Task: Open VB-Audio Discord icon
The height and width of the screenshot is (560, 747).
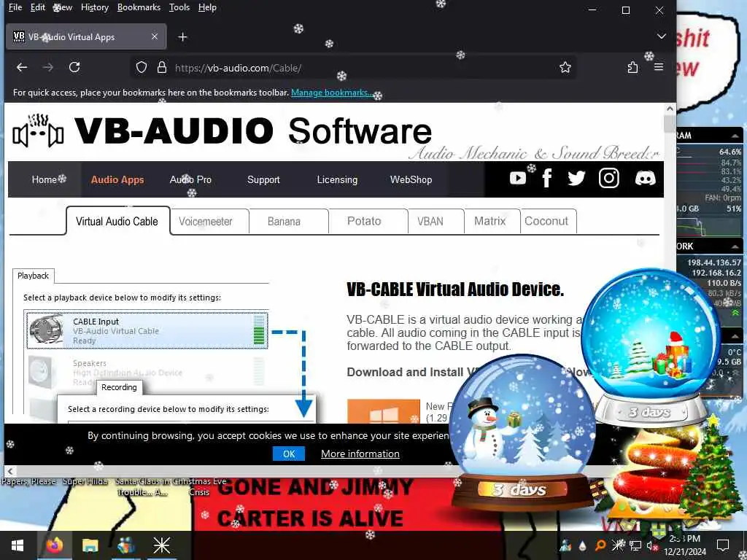Action: (x=646, y=179)
